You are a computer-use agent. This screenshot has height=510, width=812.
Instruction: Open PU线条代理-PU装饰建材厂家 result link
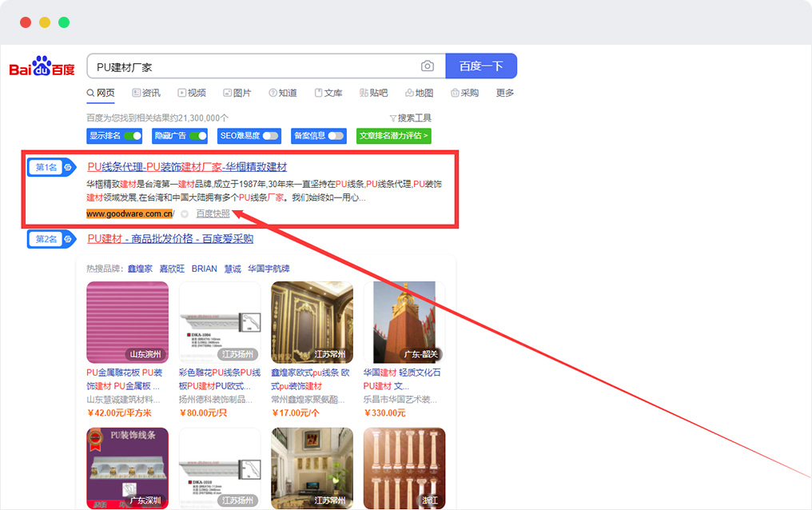pyautogui.click(x=187, y=167)
